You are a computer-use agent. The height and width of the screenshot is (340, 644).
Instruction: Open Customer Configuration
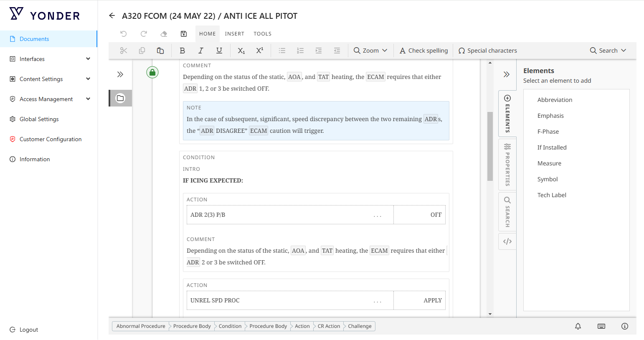(48, 139)
